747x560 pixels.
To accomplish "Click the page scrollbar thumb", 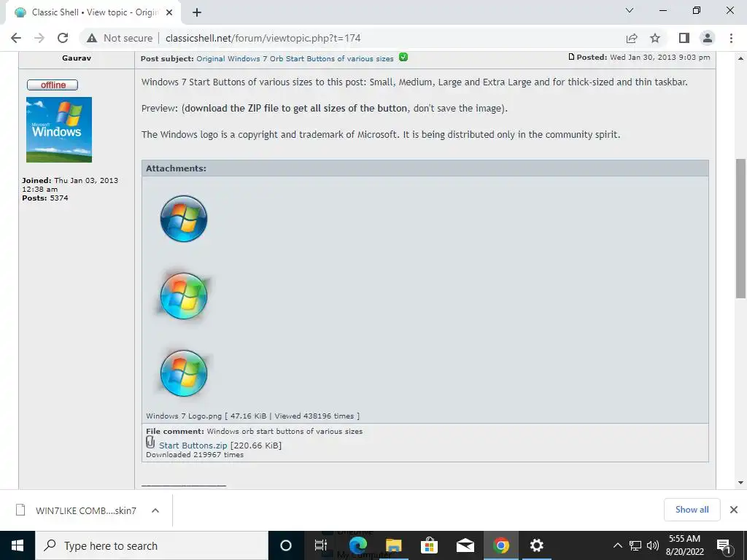I will tap(740, 228).
